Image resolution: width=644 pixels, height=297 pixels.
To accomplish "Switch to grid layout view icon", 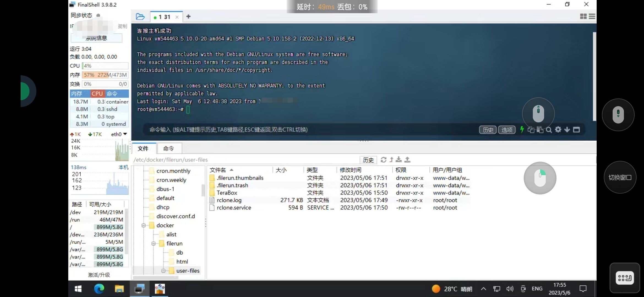I will pos(583,16).
